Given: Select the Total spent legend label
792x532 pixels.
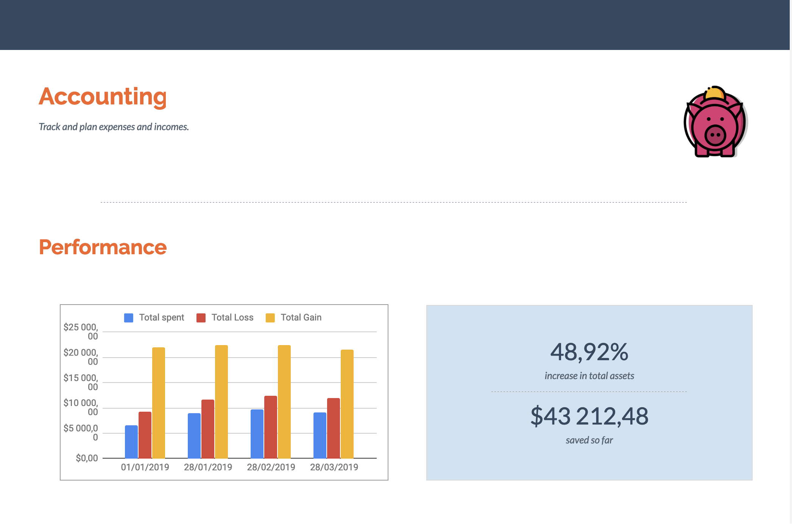Looking at the screenshot, I should tap(161, 317).
